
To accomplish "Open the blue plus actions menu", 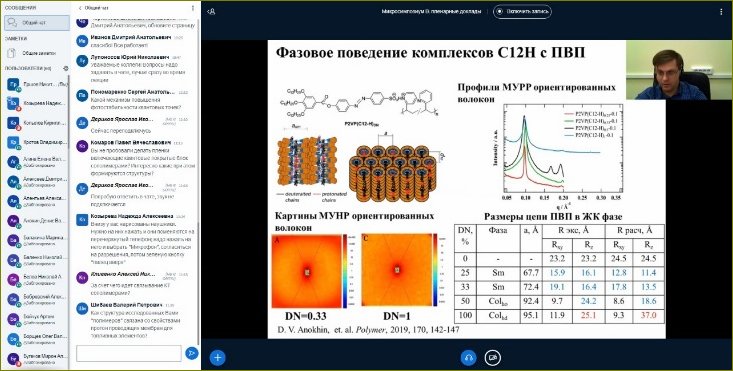I will click(x=217, y=358).
